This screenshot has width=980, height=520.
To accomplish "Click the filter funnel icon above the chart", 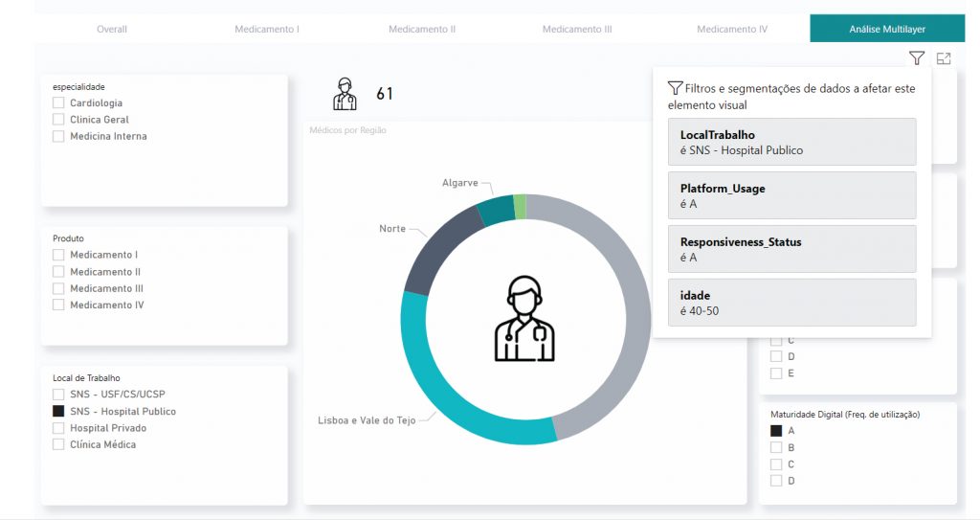I will (x=916, y=58).
